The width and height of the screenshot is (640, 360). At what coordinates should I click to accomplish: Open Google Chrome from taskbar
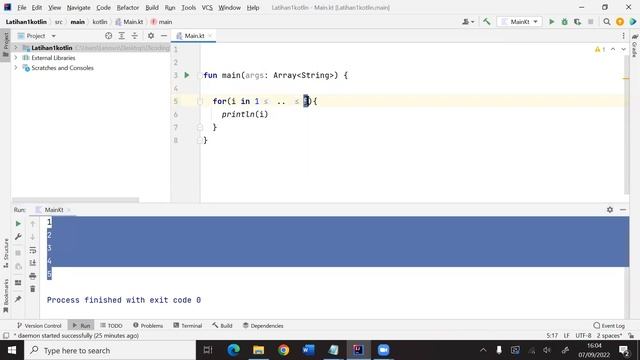coord(283,350)
